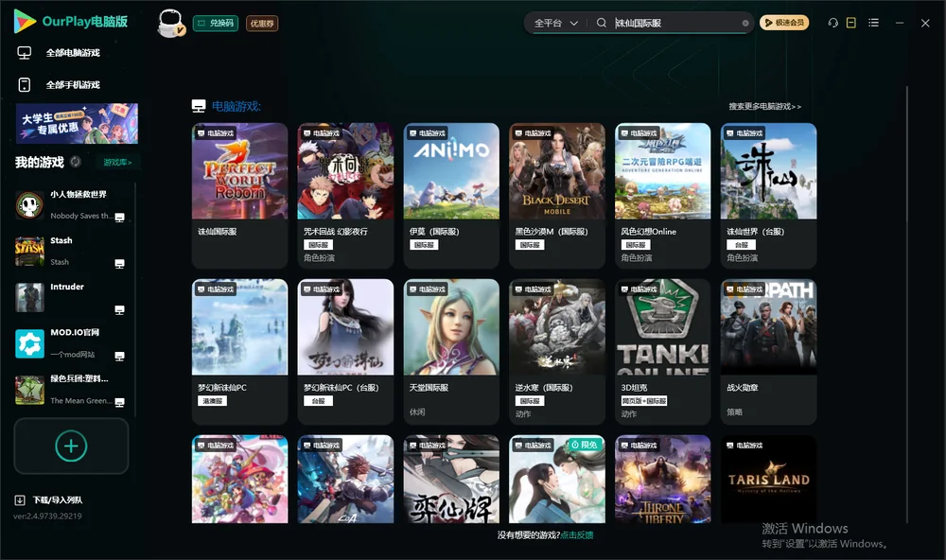The image size is (946, 560).
Task: Click the PC icon on the Intruder row
Action: [x=119, y=310]
